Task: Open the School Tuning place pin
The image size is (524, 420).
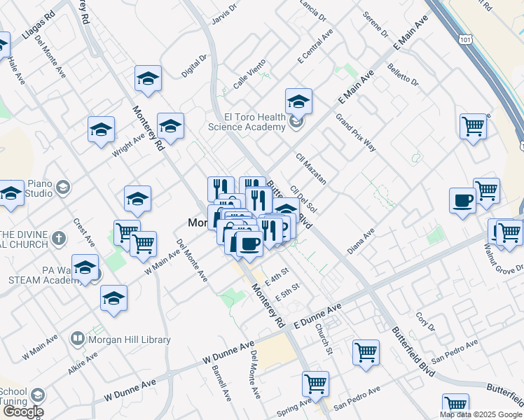Action: pos(39,397)
